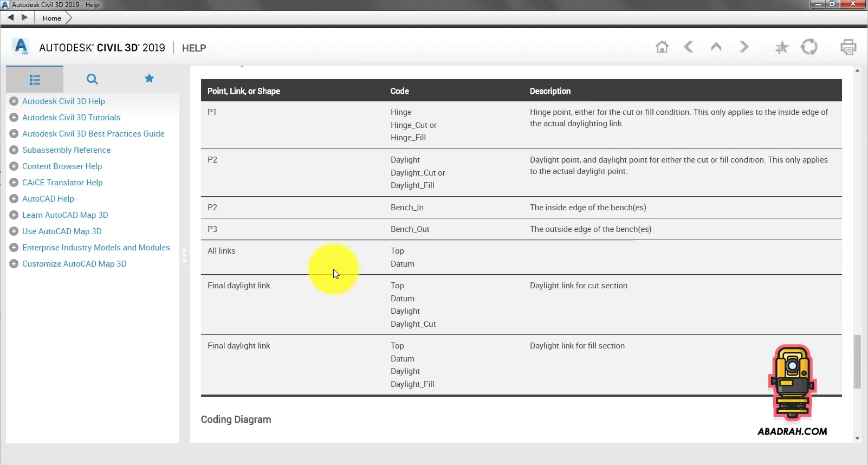Click the Home breadcrumb button

52,18
